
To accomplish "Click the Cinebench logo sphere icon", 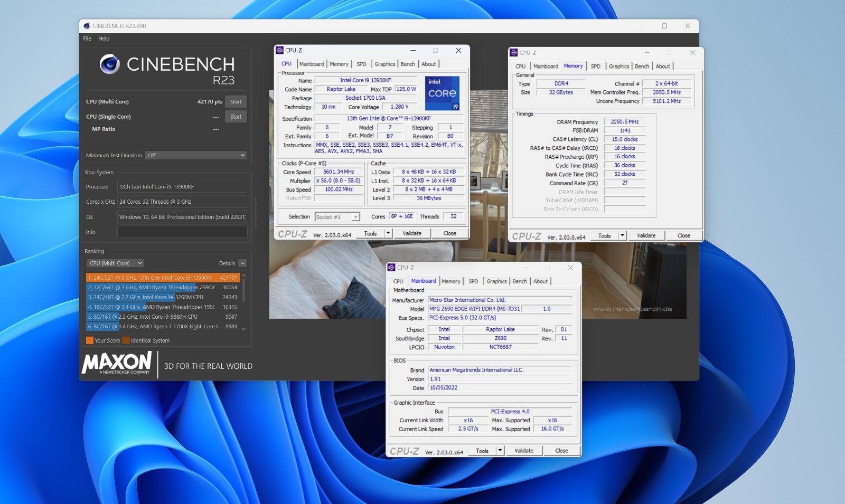I will pyautogui.click(x=110, y=64).
